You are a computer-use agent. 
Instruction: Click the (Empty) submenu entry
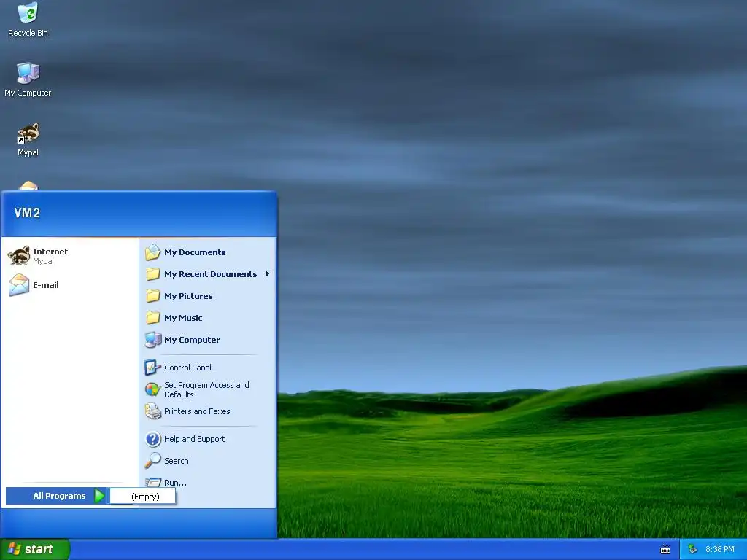(x=143, y=496)
